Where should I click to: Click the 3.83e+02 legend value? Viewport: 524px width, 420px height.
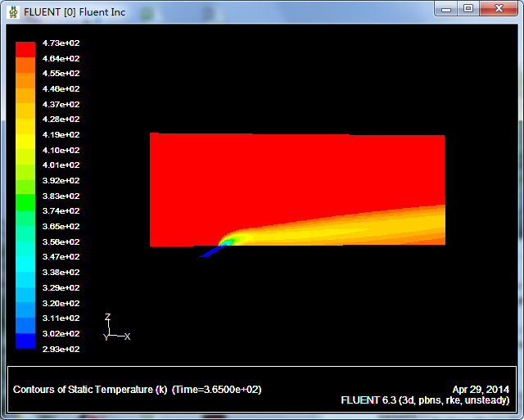[x=61, y=196]
